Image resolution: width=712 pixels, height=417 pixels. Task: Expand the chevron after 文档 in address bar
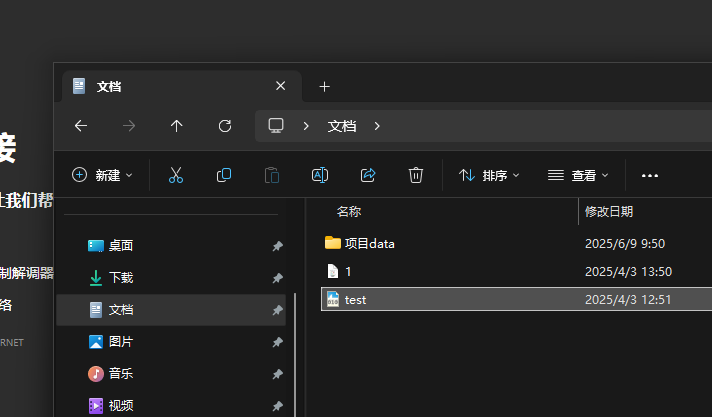(377, 126)
